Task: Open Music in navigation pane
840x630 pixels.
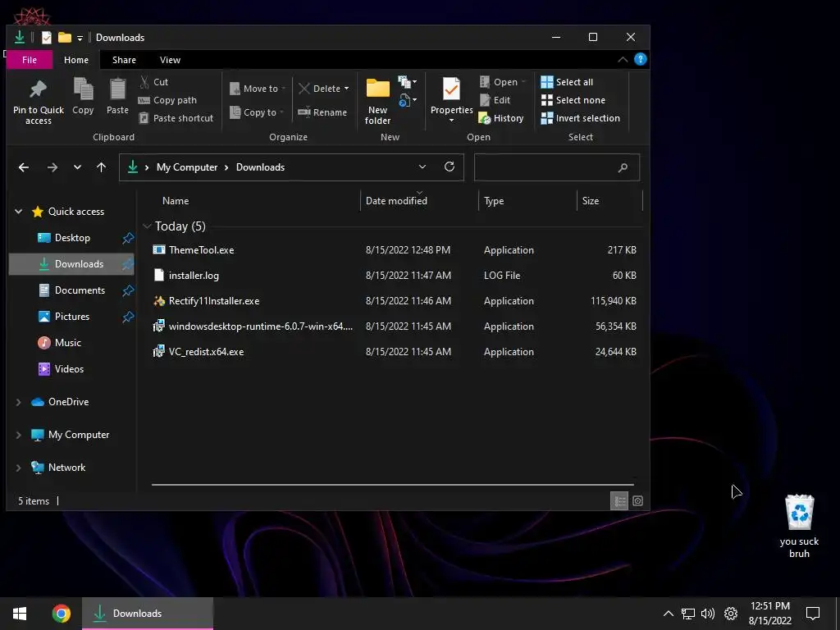Action: coord(67,343)
